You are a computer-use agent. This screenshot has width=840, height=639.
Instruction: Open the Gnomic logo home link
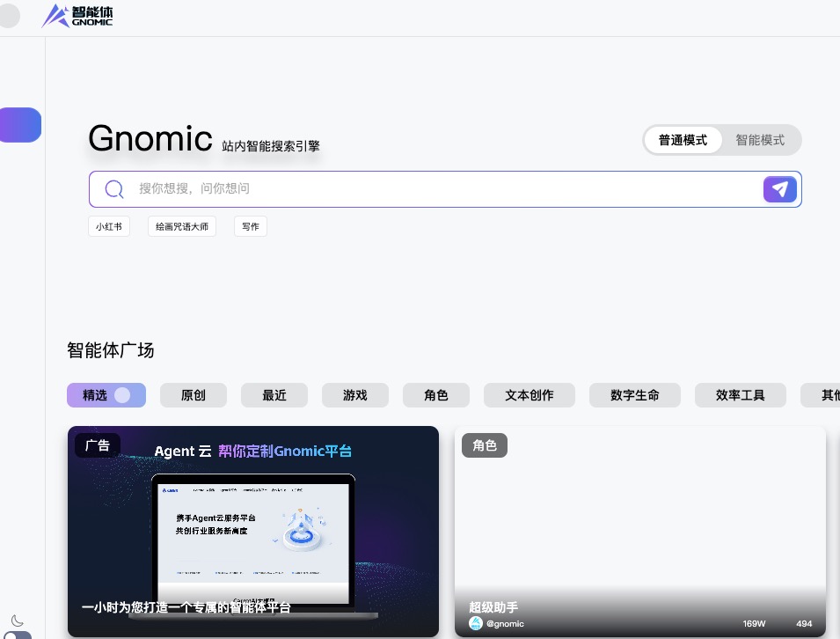tap(77, 16)
